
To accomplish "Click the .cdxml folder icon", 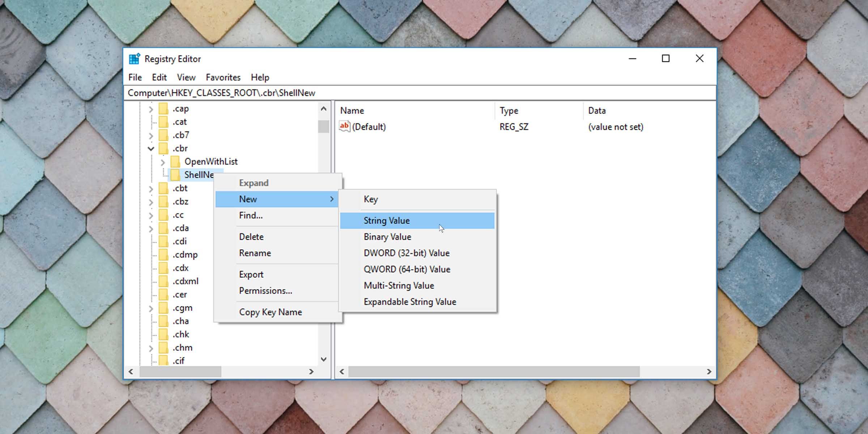I will click(x=163, y=281).
